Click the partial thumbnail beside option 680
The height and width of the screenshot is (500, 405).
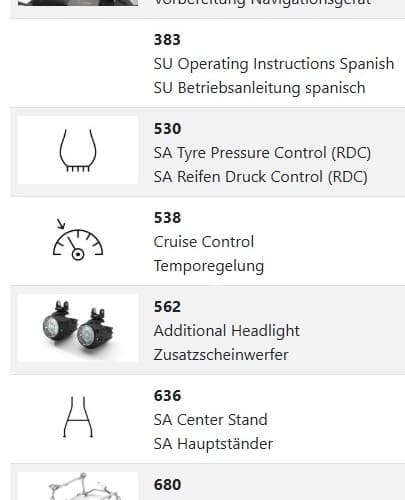coord(78,486)
